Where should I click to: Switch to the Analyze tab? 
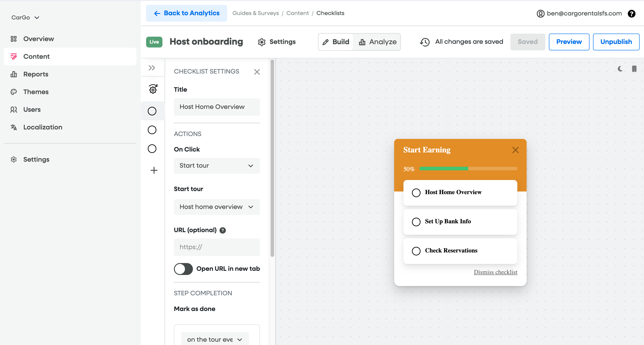(x=377, y=42)
